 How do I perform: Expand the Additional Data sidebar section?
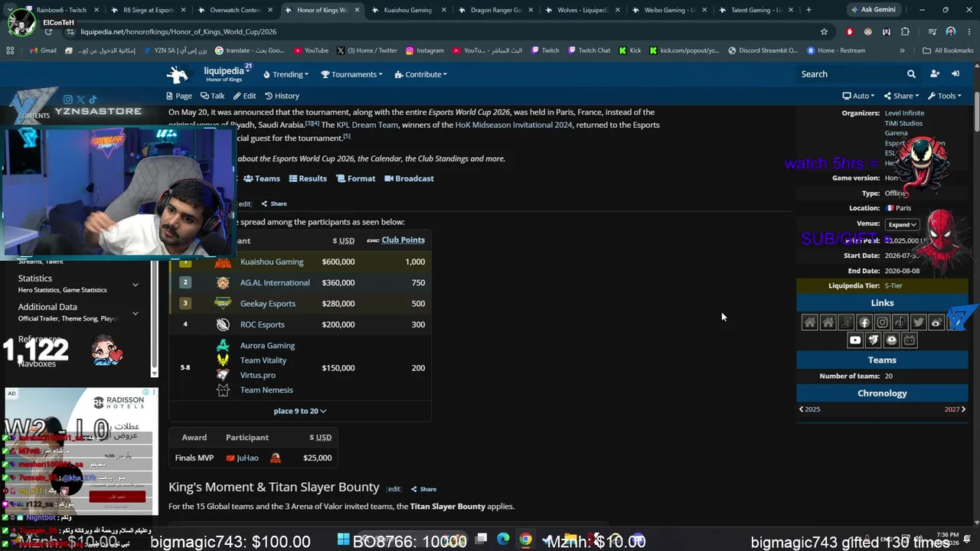pos(136,312)
